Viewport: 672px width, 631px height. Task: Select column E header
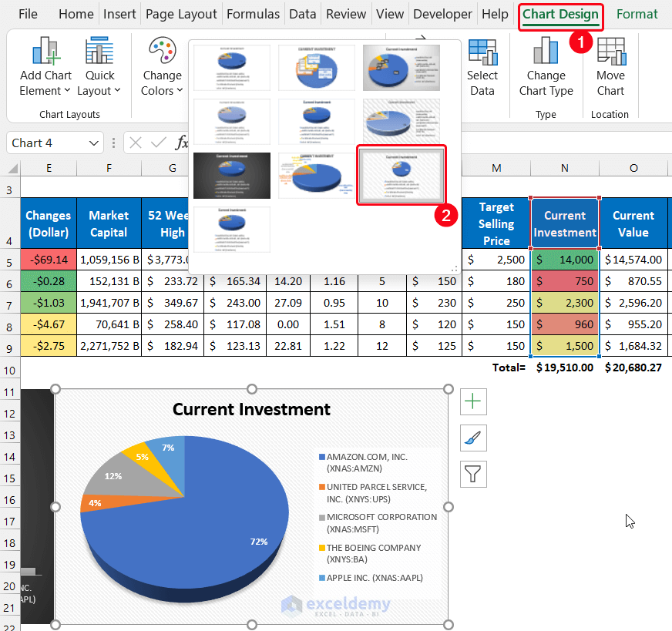(49, 169)
